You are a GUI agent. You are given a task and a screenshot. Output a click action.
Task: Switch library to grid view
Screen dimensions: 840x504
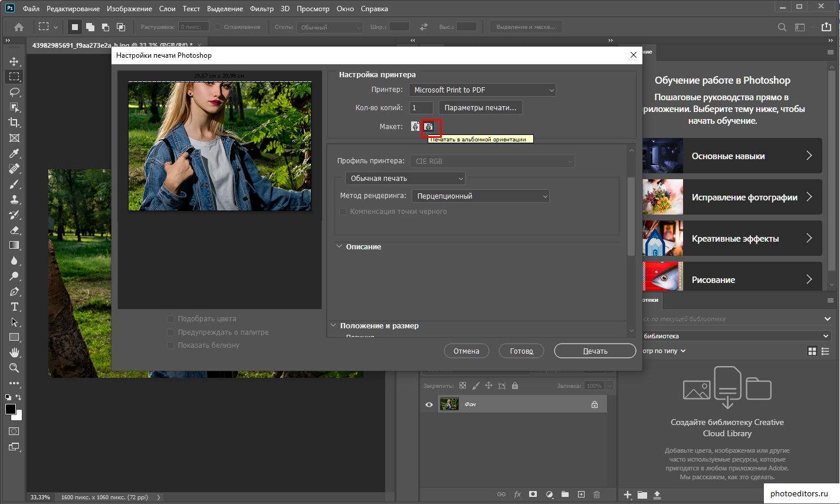812,351
